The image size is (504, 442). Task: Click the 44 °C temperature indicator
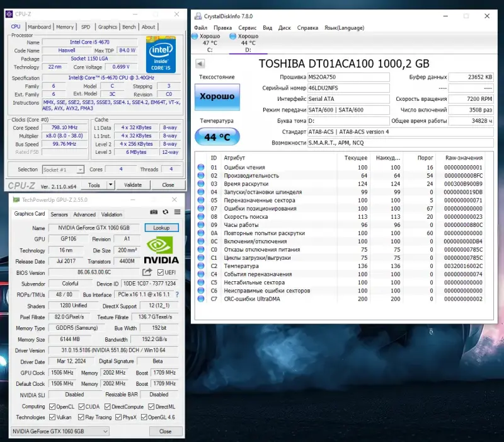[217, 137]
